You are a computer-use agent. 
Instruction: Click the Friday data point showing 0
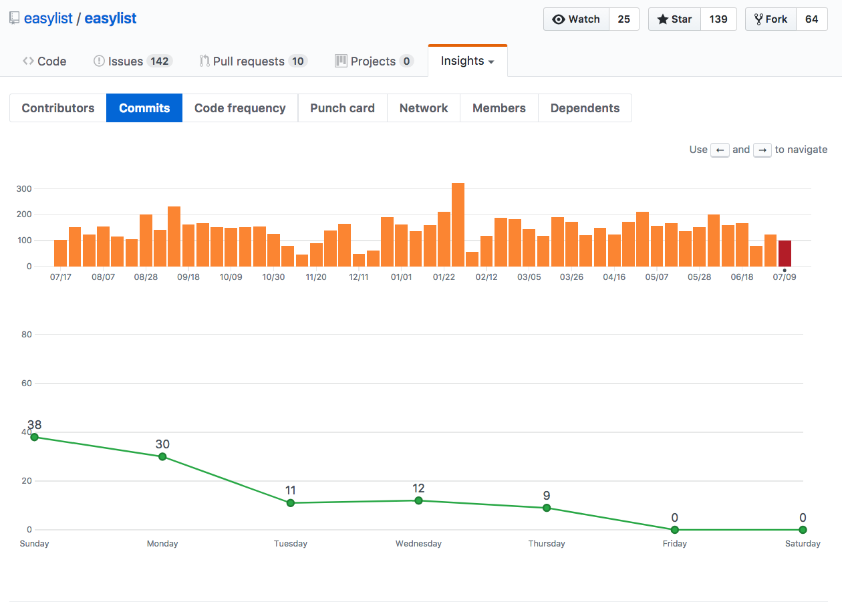(675, 530)
